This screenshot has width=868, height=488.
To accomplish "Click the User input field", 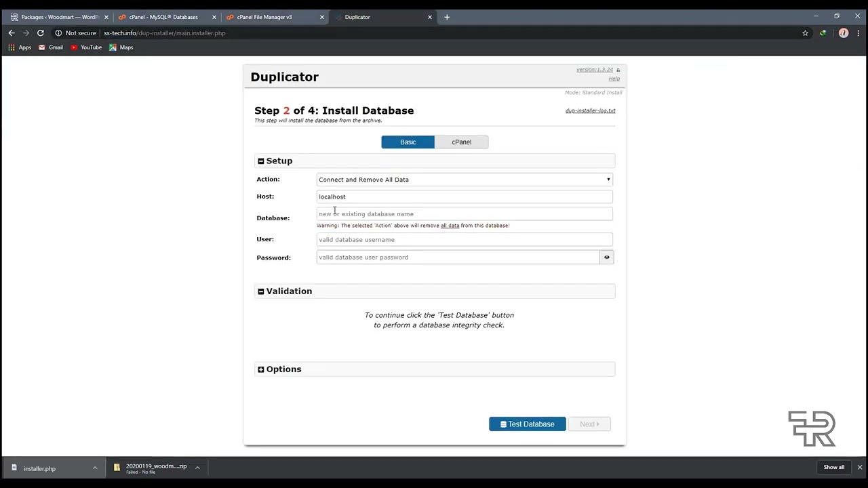I will pos(465,240).
